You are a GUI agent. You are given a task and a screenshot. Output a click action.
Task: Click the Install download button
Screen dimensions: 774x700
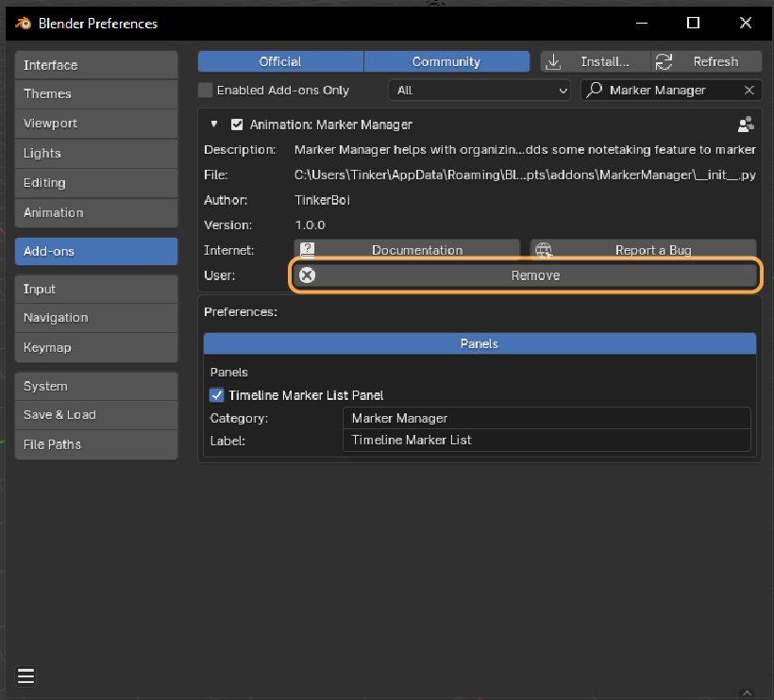[x=595, y=61]
